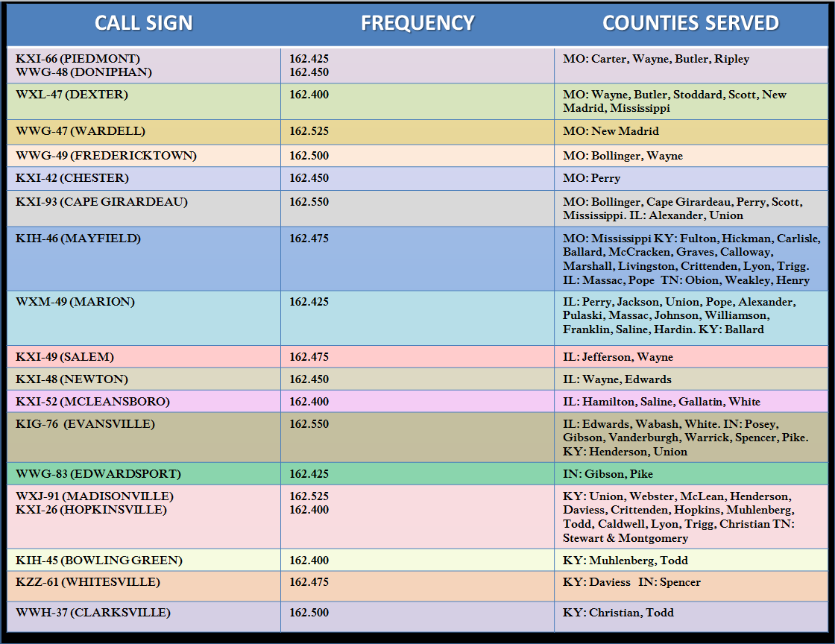Click the 'IL: Wayne, Edwards' counties cell
The height and width of the screenshot is (644, 835).
click(x=617, y=379)
